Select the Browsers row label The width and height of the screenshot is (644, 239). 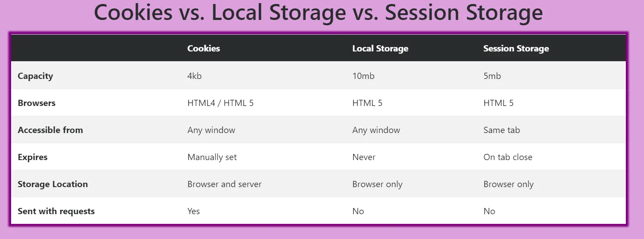coord(36,103)
